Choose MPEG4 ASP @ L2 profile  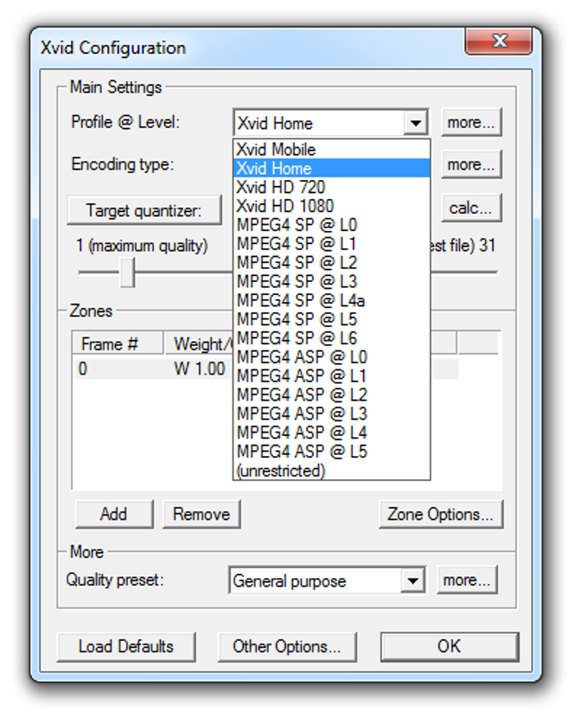[x=331, y=395]
